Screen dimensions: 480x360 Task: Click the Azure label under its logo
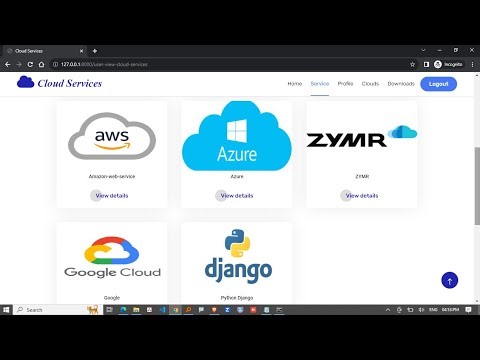(x=237, y=176)
